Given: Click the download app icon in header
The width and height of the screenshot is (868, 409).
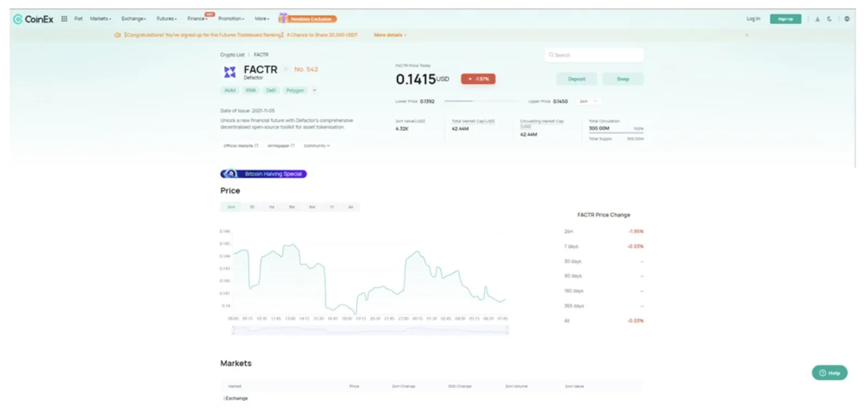Looking at the screenshot, I should [817, 19].
